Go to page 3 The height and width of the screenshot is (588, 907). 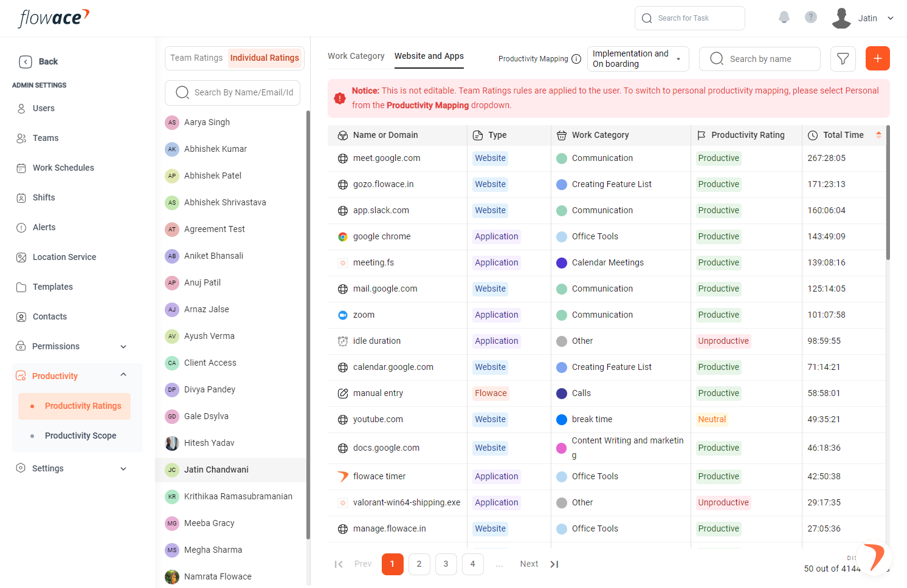tap(446, 564)
